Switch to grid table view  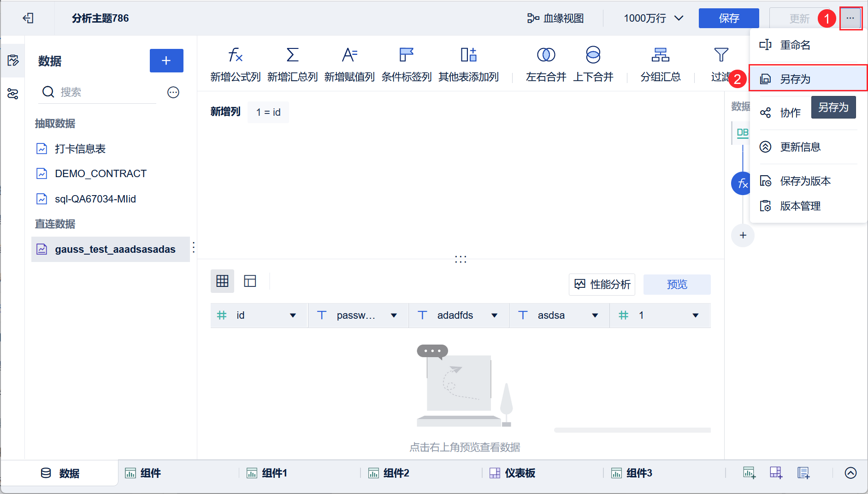click(222, 281)
